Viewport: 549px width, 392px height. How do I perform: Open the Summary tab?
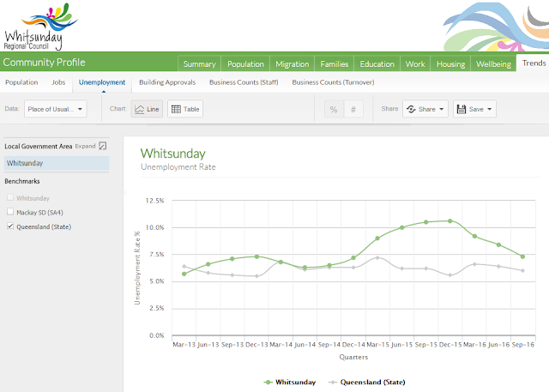tap(200, 63)
